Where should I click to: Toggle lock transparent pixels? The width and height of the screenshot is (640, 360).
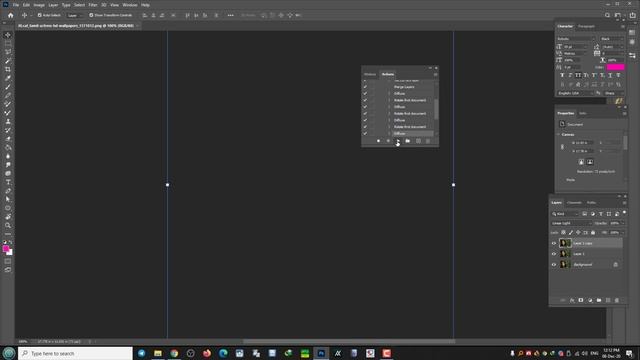tap(563, 233)
